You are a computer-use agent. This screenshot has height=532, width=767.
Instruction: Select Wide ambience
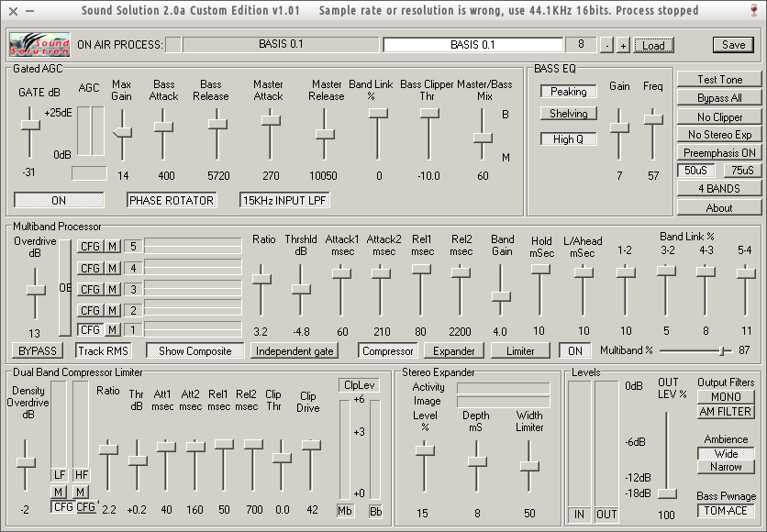tap(726, 453)
